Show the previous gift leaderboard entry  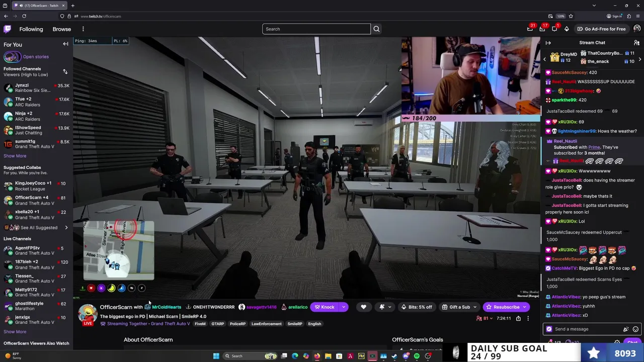click(544, 60)
